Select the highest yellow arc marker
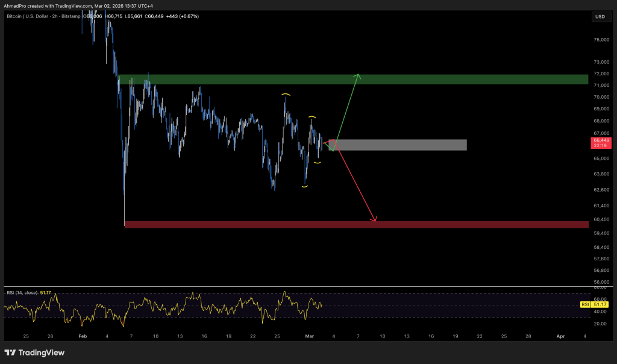Image resolution: width=617 pixels, height=364 pixels. tap(285, 95)
